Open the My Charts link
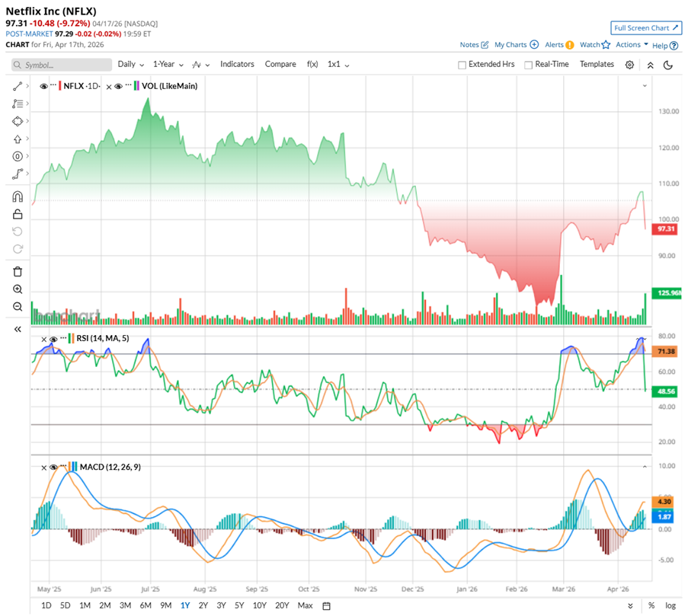The height and width of the screenshot is (616, 688). click(517, 45)
